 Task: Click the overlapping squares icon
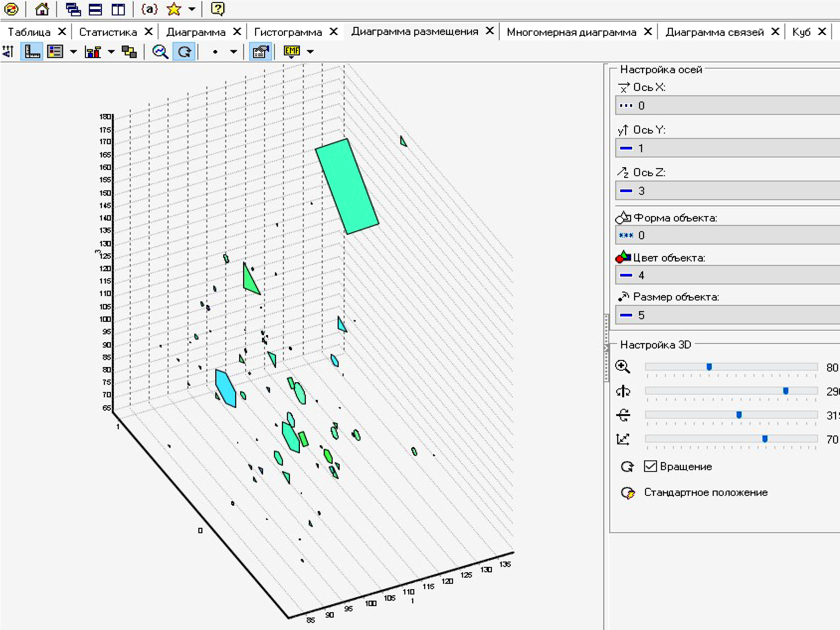[129, 52]
